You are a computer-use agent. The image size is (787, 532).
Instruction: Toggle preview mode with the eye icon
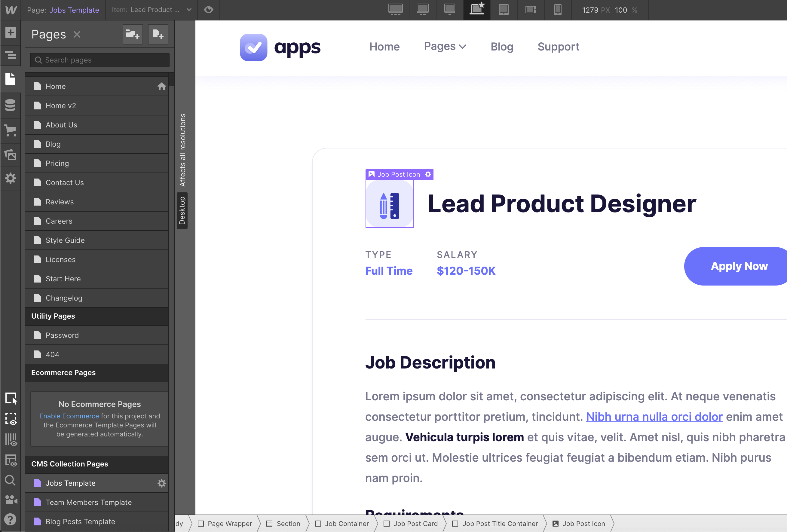point(208,10)
